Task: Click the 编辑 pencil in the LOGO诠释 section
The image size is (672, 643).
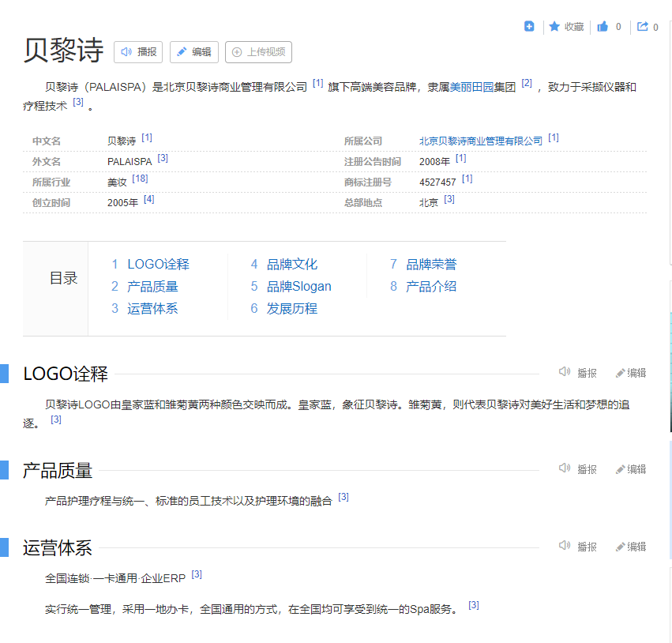Action: pos(620,373)
